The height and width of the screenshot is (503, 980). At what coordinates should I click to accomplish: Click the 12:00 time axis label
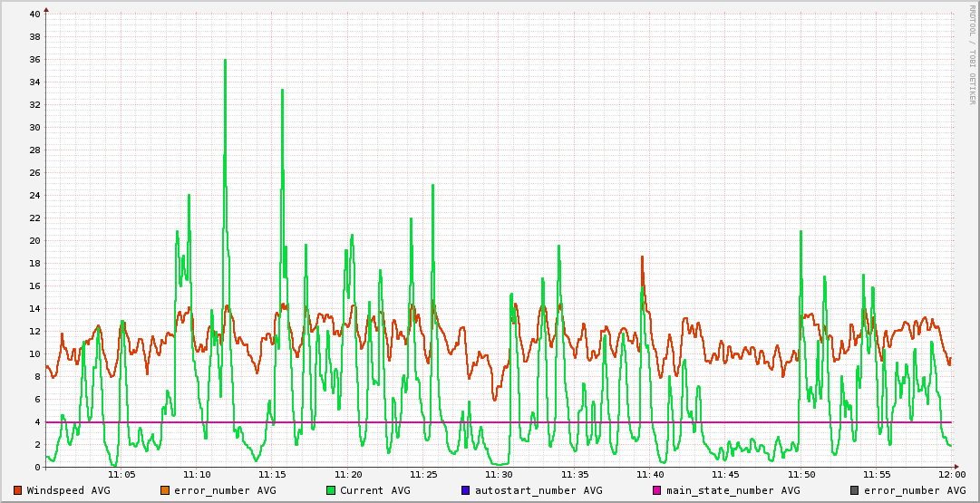coord(951,475)
